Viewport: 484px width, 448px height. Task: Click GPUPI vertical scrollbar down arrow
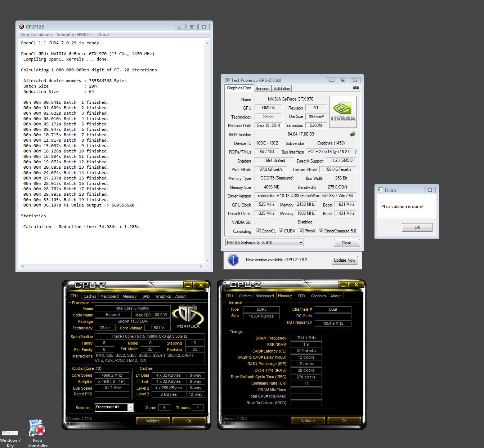coord(207,261)
